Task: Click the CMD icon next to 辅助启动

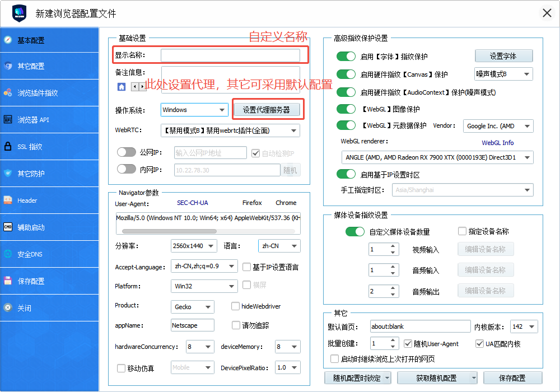Action: pyautogui.click(x=8, y=227)
